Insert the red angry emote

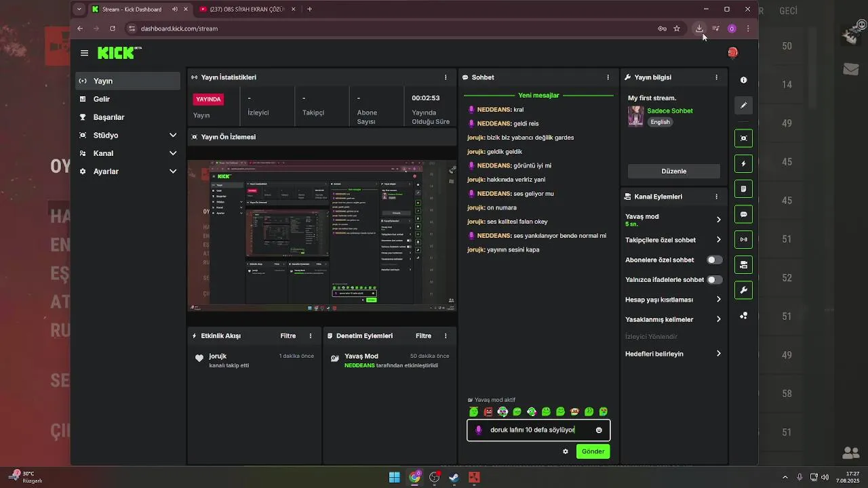488,411
